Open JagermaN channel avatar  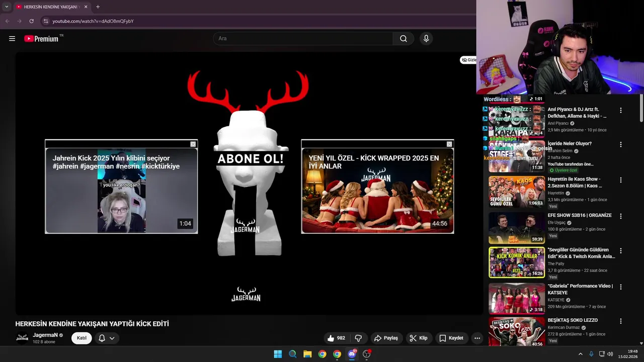point(22,338)
